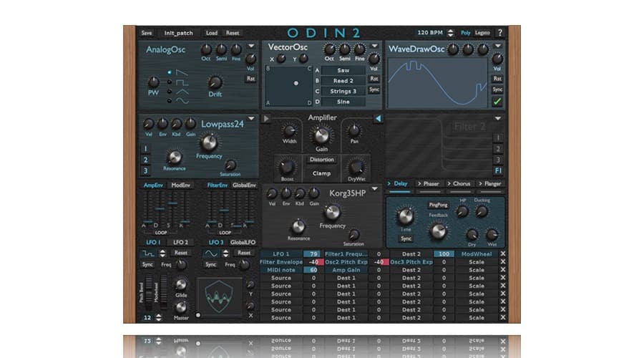Click the Delay Sync button

click(406, 239)
